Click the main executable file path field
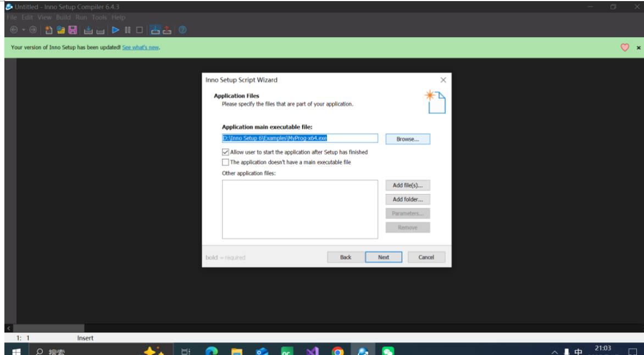Image resolution: width=644 pixels, height=355 pixels. pos(300,138)
